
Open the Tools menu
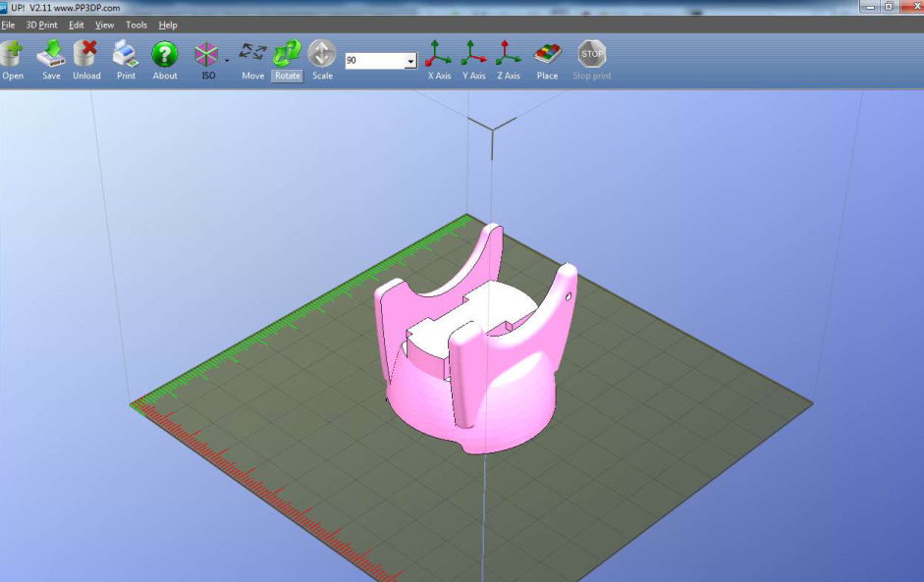tap(136, 25)
